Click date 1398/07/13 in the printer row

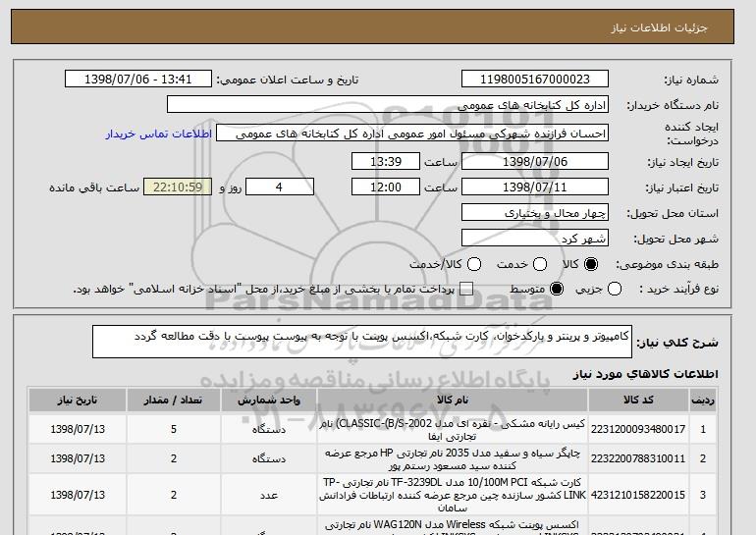click(x=78, y=458)
